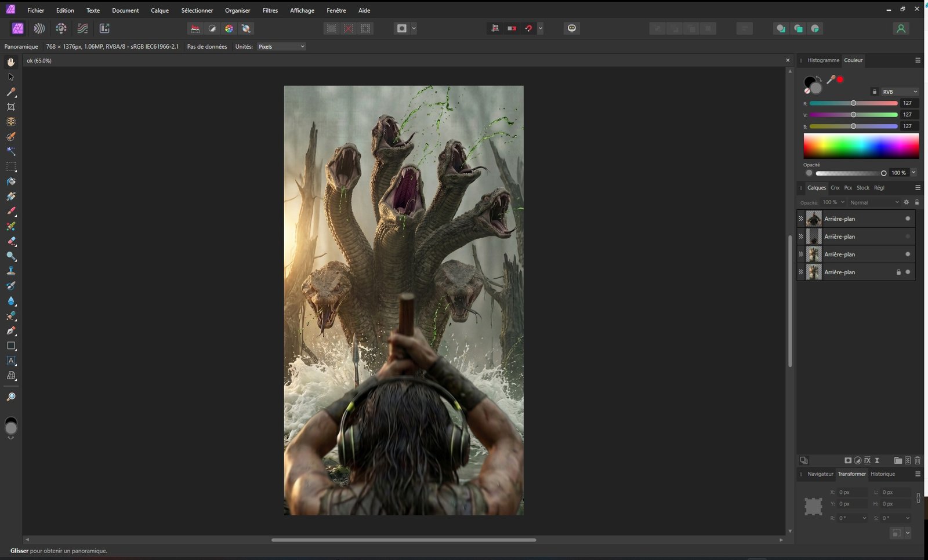Select the Clone stamp tool

pyautogui.click(x=11, y=271)
